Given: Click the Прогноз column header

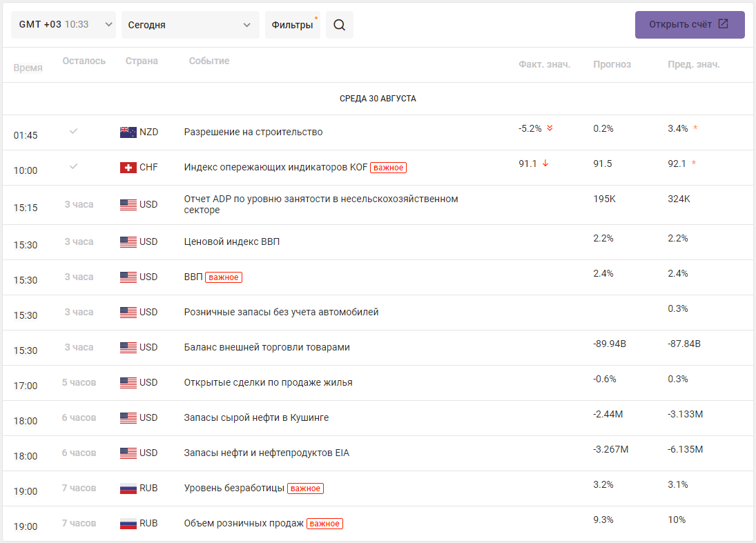Looking at the screenshot, I should point(612,64).
